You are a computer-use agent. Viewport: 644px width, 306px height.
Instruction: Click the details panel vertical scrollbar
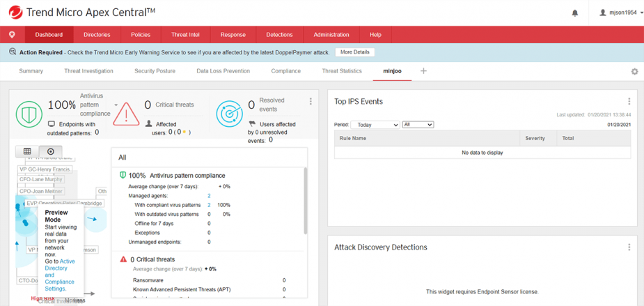click(x=305, y=201)
